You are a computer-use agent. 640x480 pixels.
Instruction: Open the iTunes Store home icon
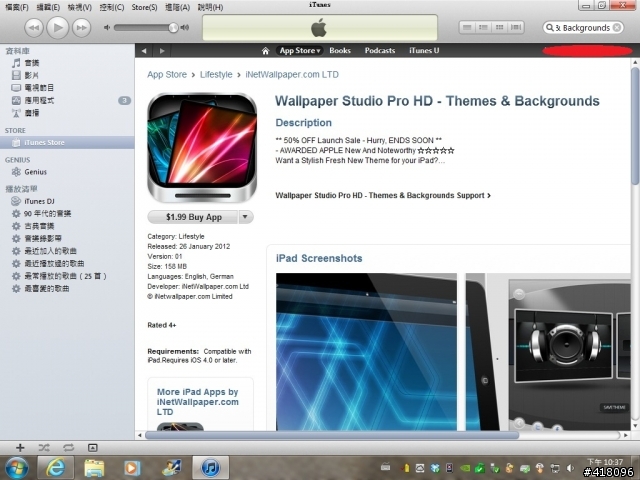point(265,51)
